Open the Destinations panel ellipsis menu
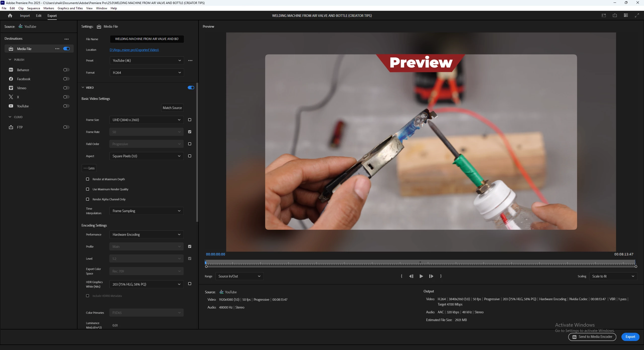 66,39
